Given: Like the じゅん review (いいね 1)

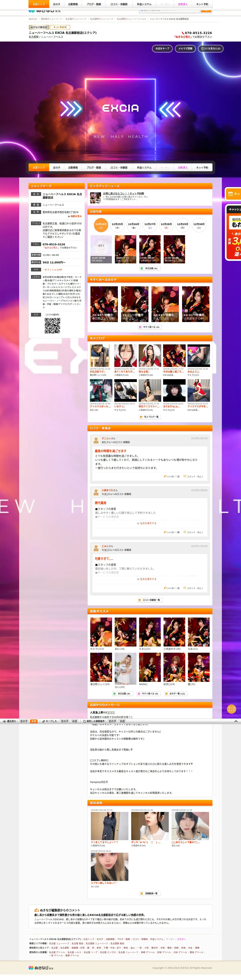Looking at the screenshot, I should 172,588.
